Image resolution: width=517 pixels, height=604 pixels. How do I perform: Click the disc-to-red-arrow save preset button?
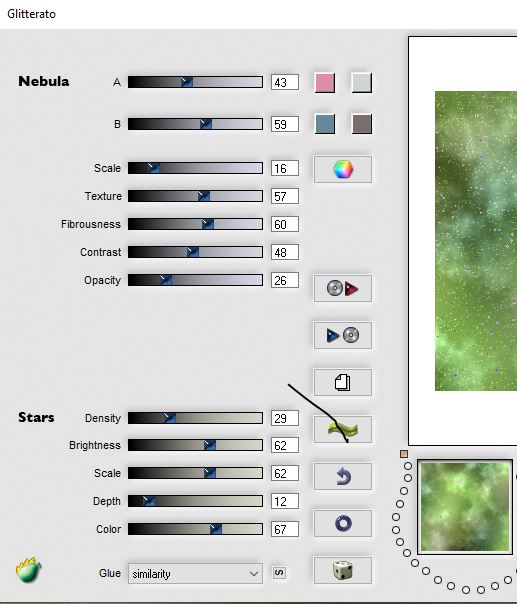(342, 288)
